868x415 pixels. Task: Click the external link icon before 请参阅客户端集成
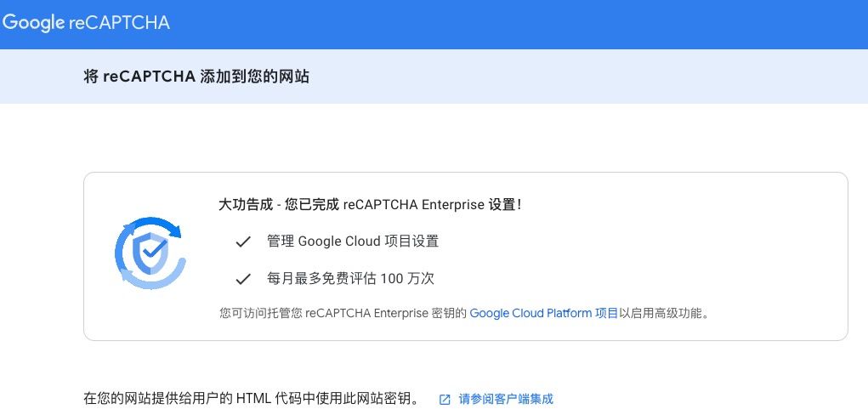coord(445,399)
